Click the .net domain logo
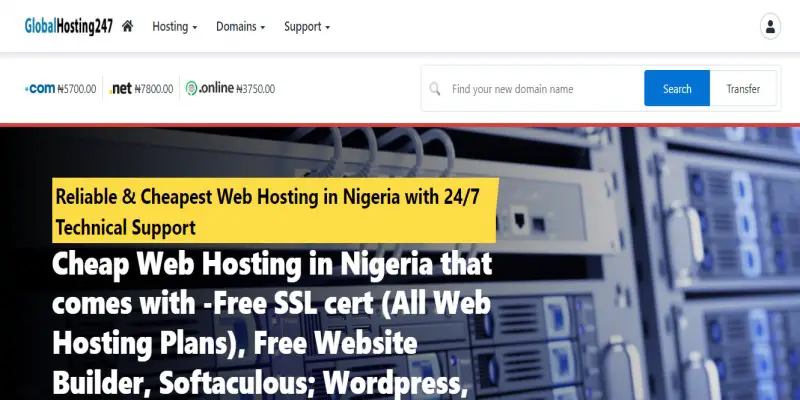 click(x=121, y=89)
